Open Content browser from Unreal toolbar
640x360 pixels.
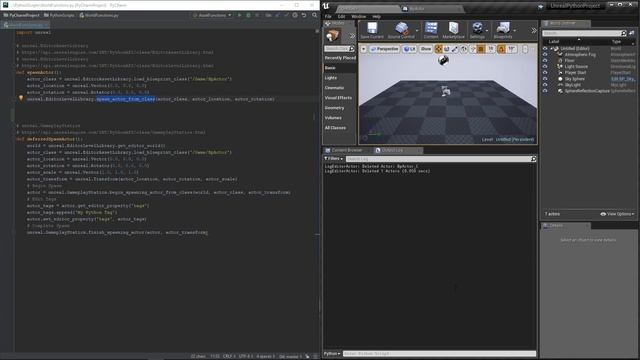pyautogui.click(x=431, y=30)
